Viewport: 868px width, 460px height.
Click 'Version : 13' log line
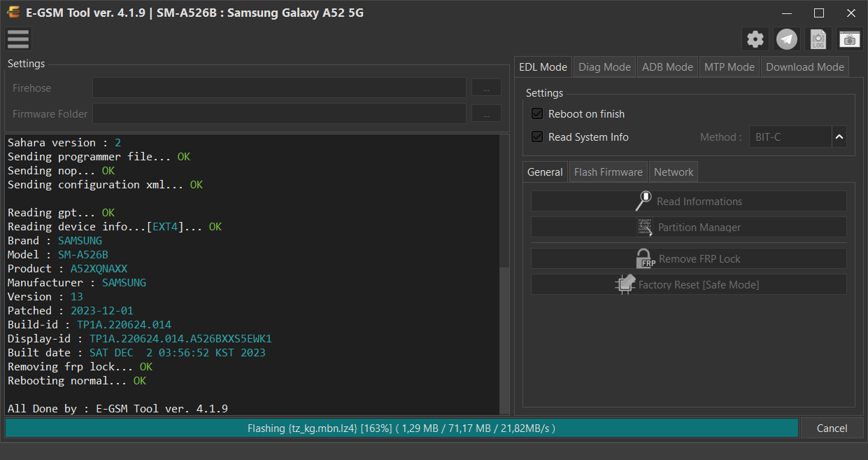[45, 297]
